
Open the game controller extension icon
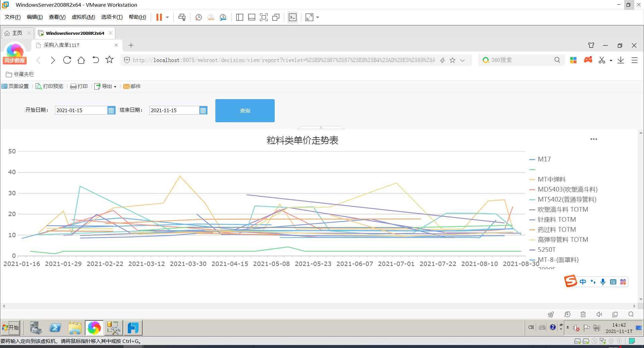click(588, 60)
